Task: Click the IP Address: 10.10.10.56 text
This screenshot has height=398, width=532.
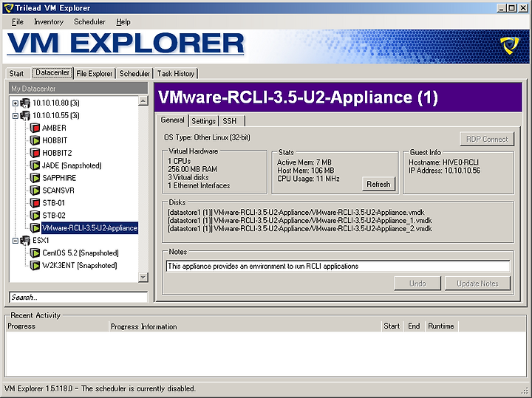Action: tap(445, 171)
